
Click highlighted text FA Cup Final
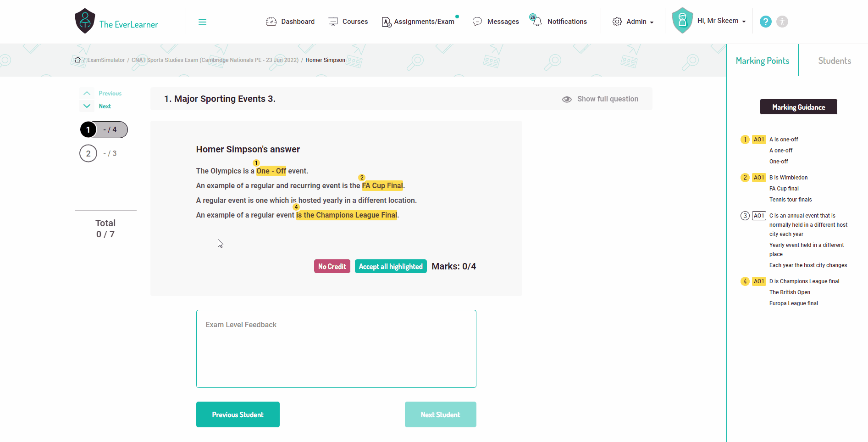pos(382,185)
